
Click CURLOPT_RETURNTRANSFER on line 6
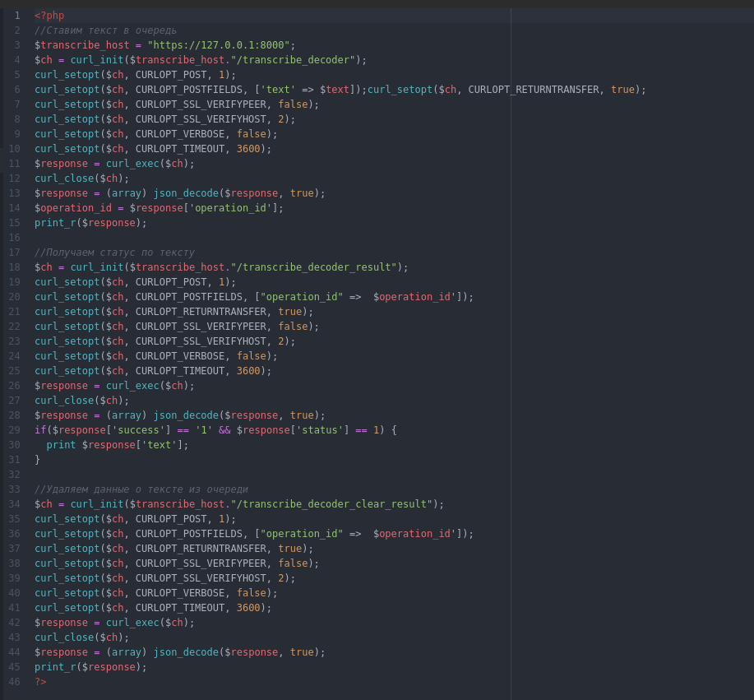pos(534,90)
